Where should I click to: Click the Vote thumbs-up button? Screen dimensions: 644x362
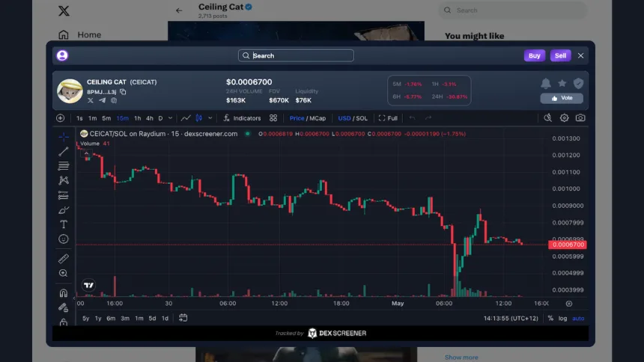tap(561, 98)
